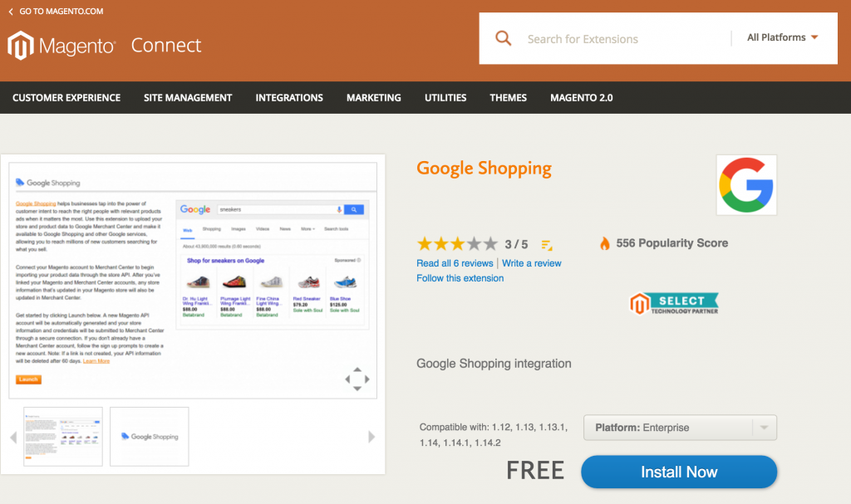Open the Customer Experience menu
Screen dimensions: 851x504
click(x=66, y=98)
